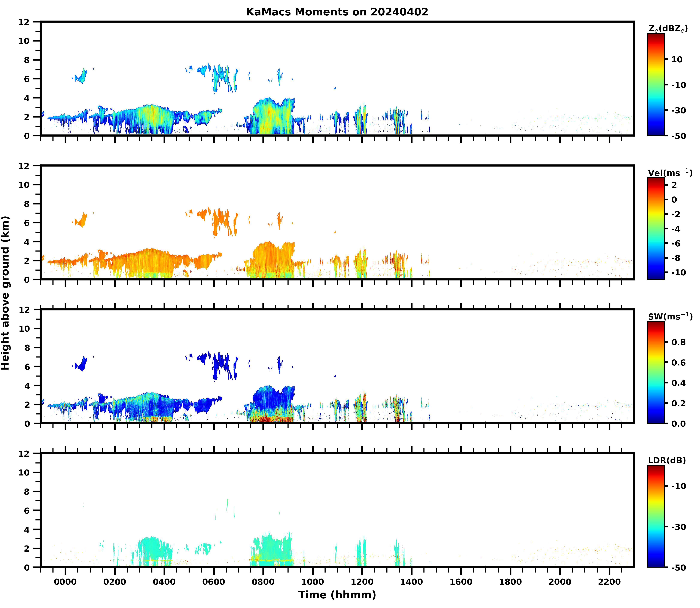Image resolution: width=700 pixels, height=608 pixels.
Task: Click the SW(ms-1) colorbar title
Action: point(670,317)
